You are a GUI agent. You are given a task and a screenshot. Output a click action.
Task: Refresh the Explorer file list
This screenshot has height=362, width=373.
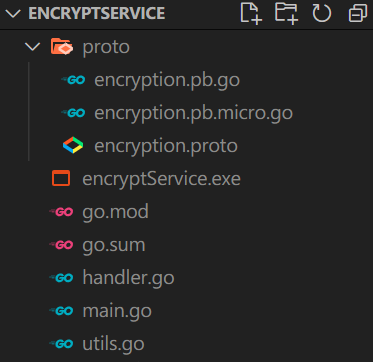click(x=322, y=13)
